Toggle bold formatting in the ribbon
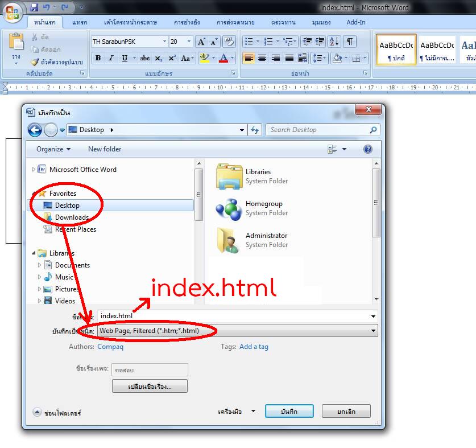 pyautogui.click(x=98, y=58)
